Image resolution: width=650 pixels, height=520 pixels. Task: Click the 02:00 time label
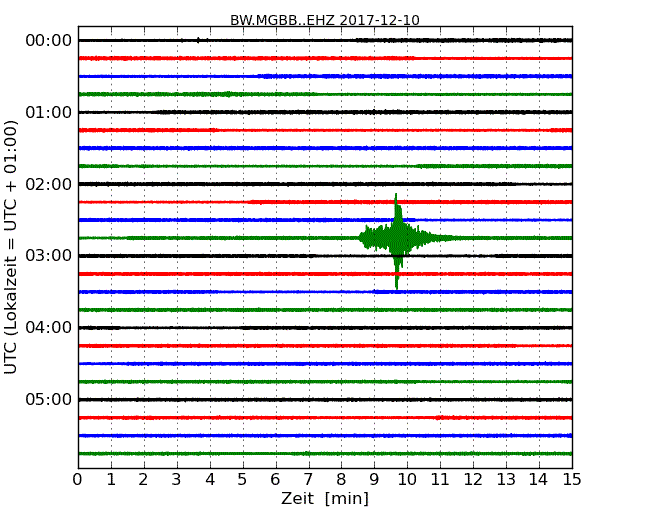point(49,184)
